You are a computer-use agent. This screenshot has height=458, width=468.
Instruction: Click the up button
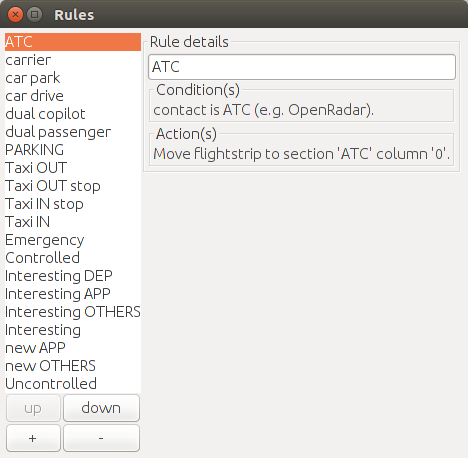pyautogui.click(x=33, y=408)
